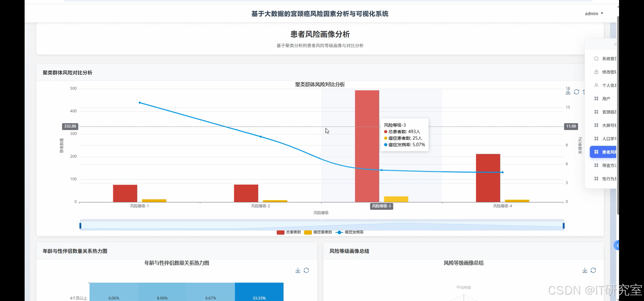Click the grid icon beside 用户
The image size is (644, 301).
(x=596, y=99)
